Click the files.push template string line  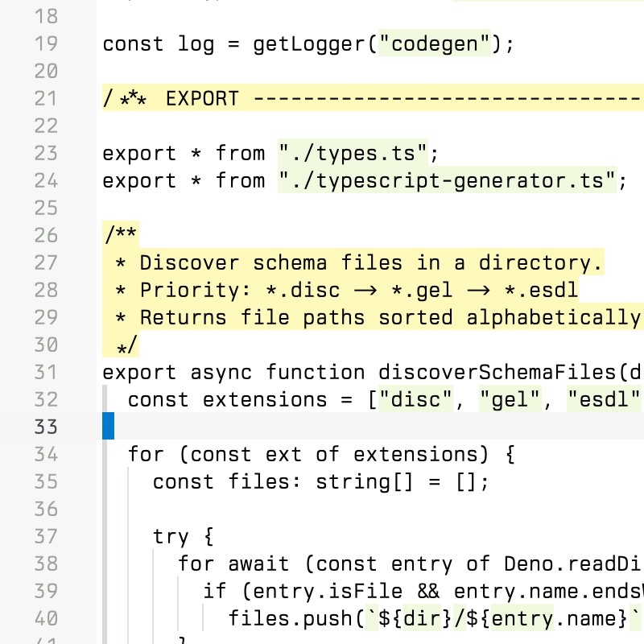pyautogui.click(x=435, y=618)
